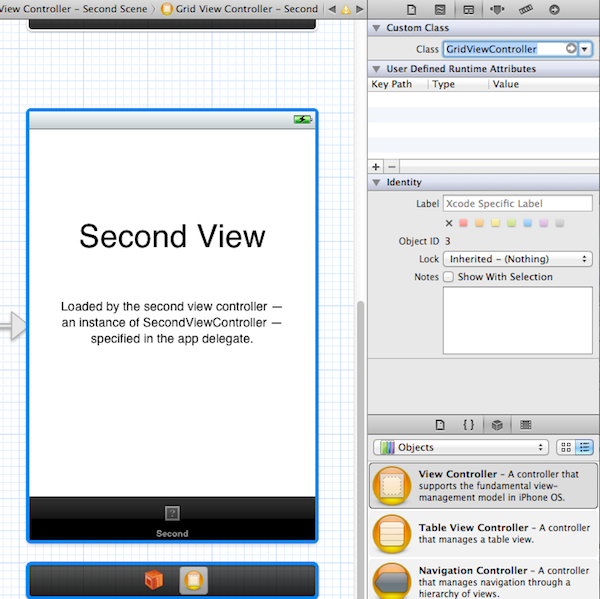Select Navigation Controller in object library
Screen dimensions: 600x599
click(x=483, y=579)
